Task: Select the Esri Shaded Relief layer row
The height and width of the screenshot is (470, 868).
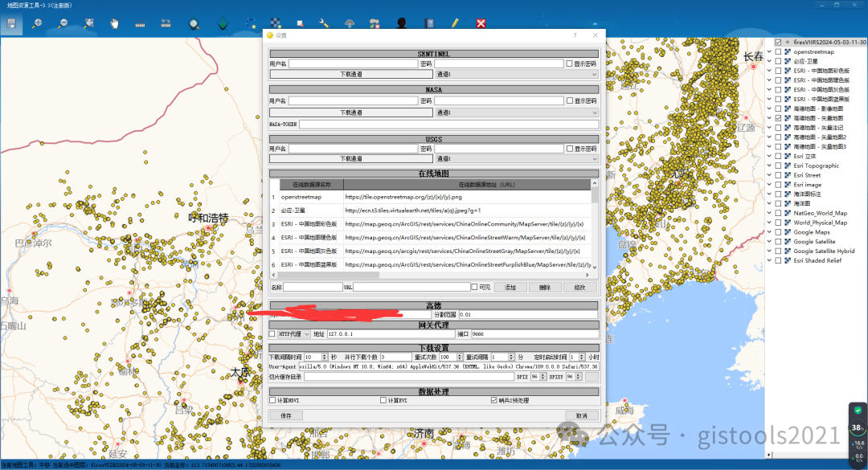Action: pyautogui.click(x=817, y=261)
